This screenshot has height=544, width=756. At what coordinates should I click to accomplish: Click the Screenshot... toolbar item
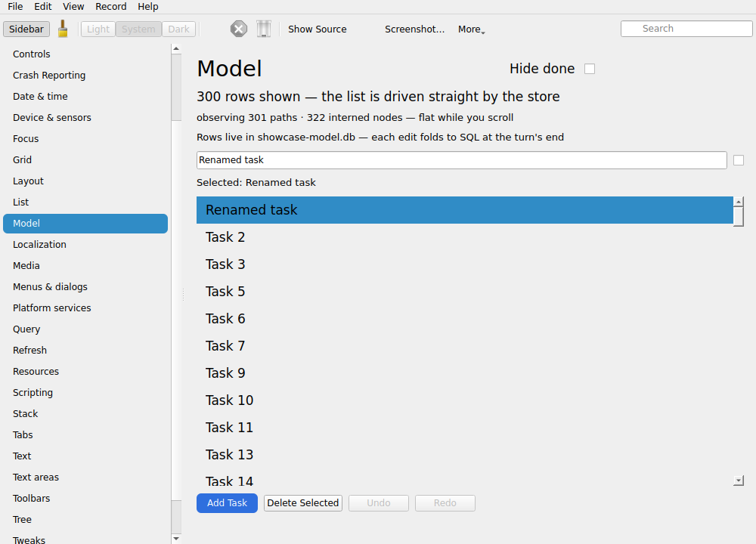point(414,29)
